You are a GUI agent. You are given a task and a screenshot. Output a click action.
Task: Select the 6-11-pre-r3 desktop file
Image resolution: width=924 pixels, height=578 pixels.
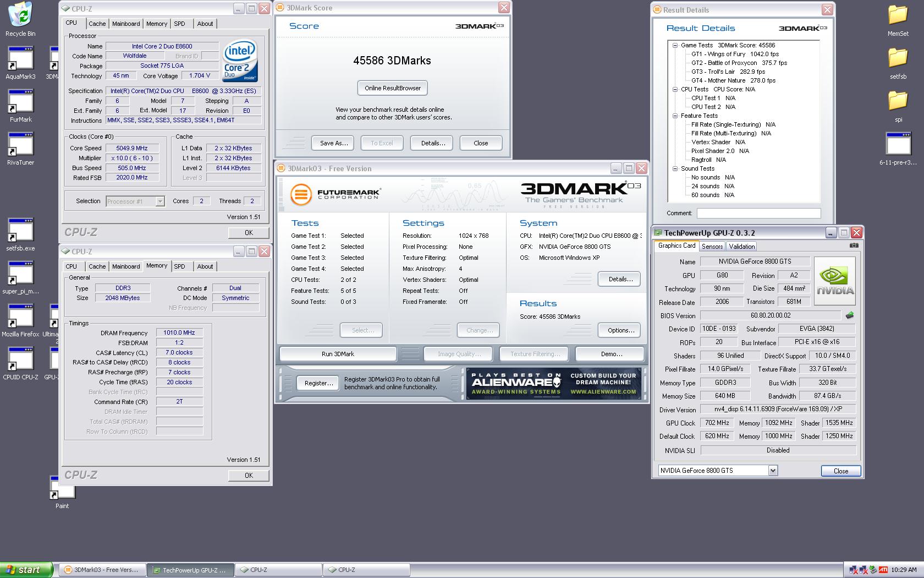(898, 149)
